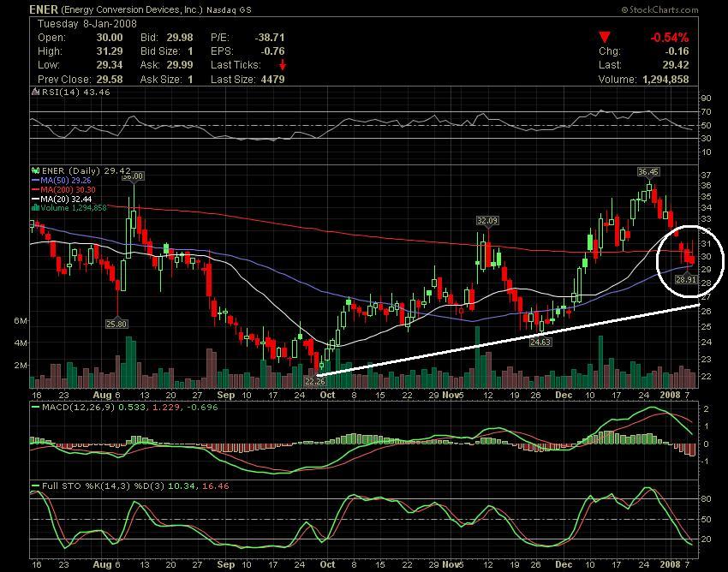Click the Low value 29.34
This screenshot has height=572, width=728.
(110, 65)
